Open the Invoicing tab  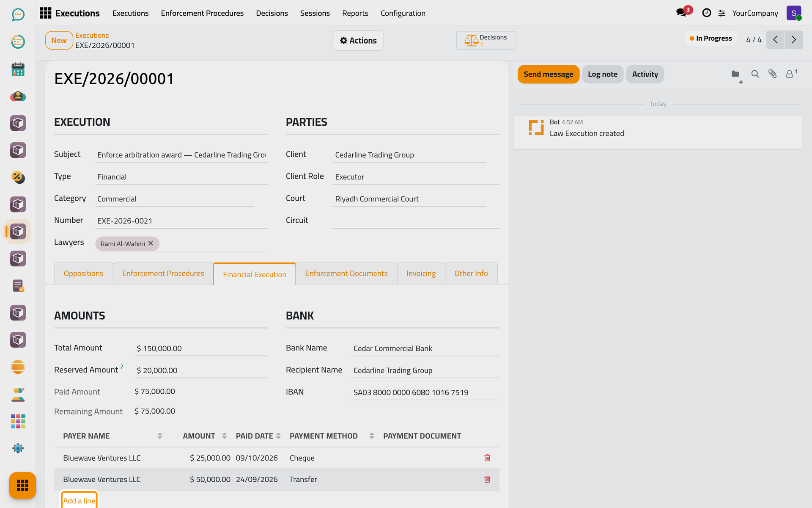pos(421,273)
